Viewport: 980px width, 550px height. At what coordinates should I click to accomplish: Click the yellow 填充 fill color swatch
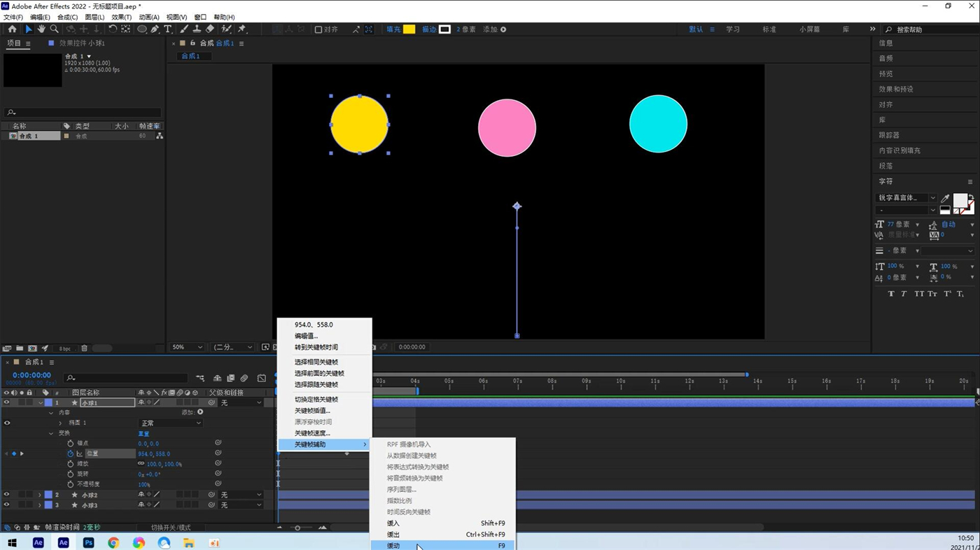tap(409, 29)
